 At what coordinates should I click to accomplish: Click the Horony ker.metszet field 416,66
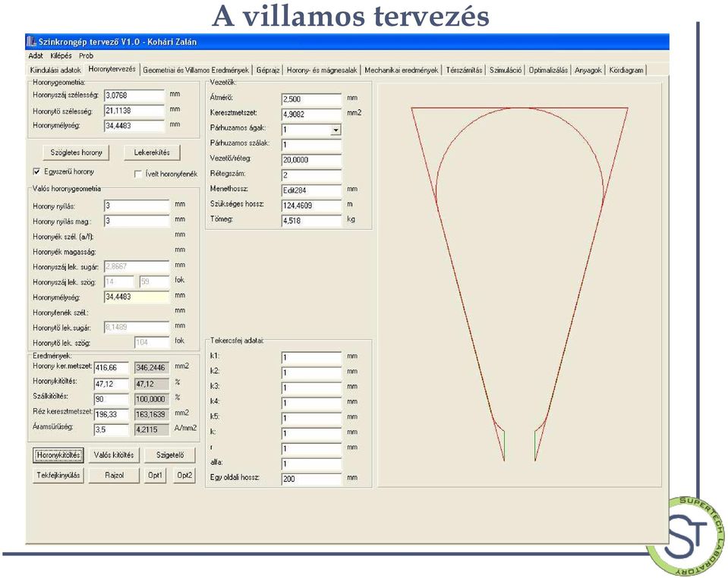point(111,368)
